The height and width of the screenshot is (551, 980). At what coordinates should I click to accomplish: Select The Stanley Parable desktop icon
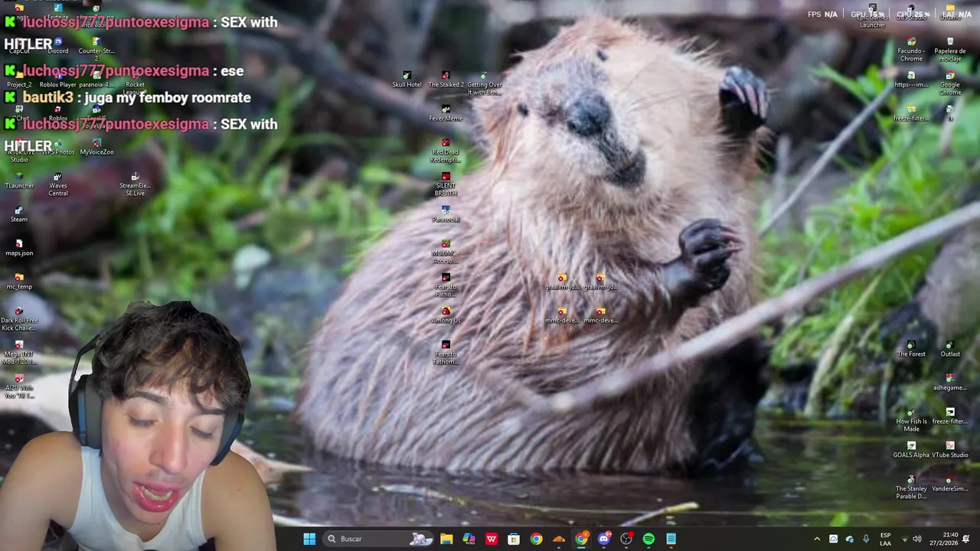point(911,487)
